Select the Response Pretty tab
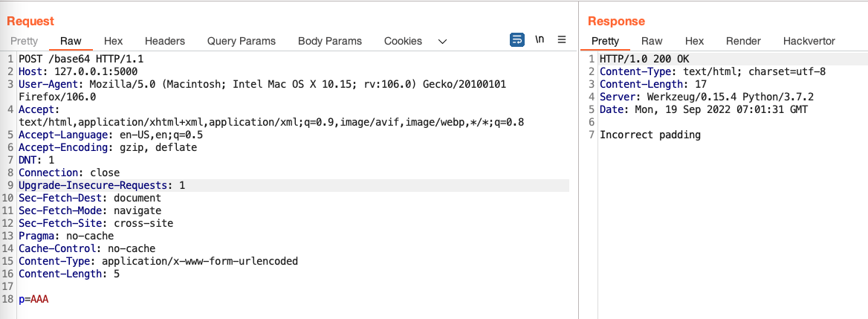The width and height of the screenshot is (868, 319). pyautogui.click(x=605, y=42)
